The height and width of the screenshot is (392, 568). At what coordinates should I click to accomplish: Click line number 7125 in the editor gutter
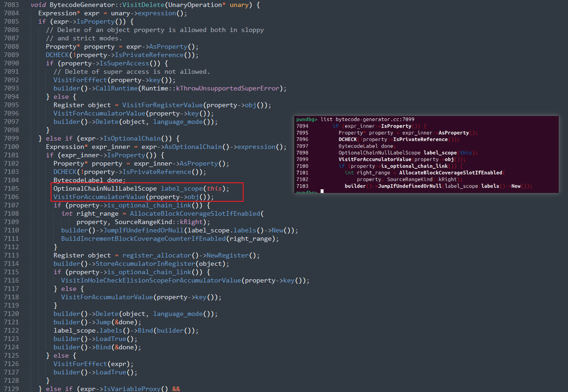[x=10, y=355]
